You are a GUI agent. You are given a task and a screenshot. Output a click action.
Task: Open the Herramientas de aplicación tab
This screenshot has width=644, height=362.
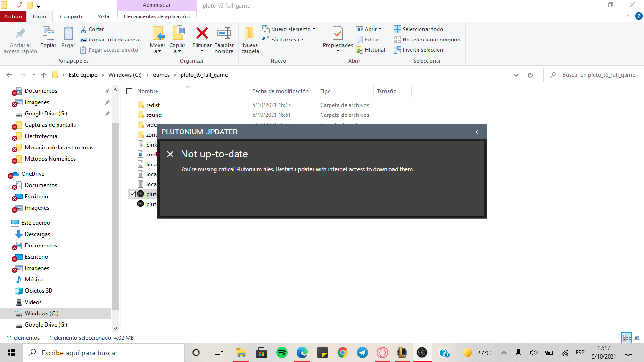157,16
